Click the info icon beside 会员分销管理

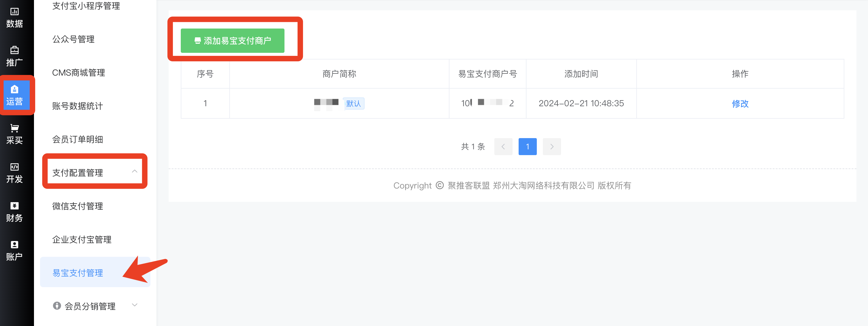pyautogui.click(x=57, y=305)
